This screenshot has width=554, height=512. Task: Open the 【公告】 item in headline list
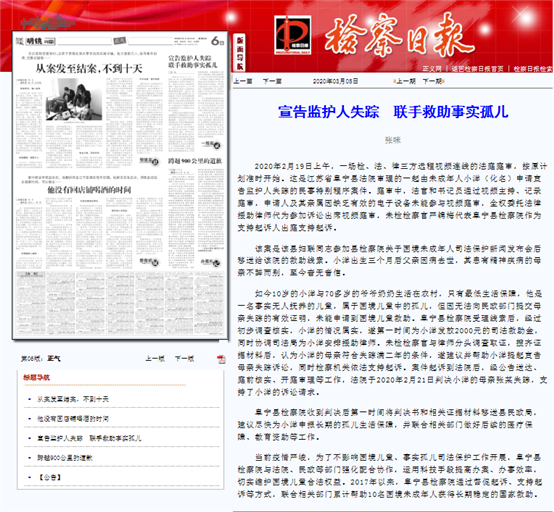pyautogui.click(x=50, y=477)
